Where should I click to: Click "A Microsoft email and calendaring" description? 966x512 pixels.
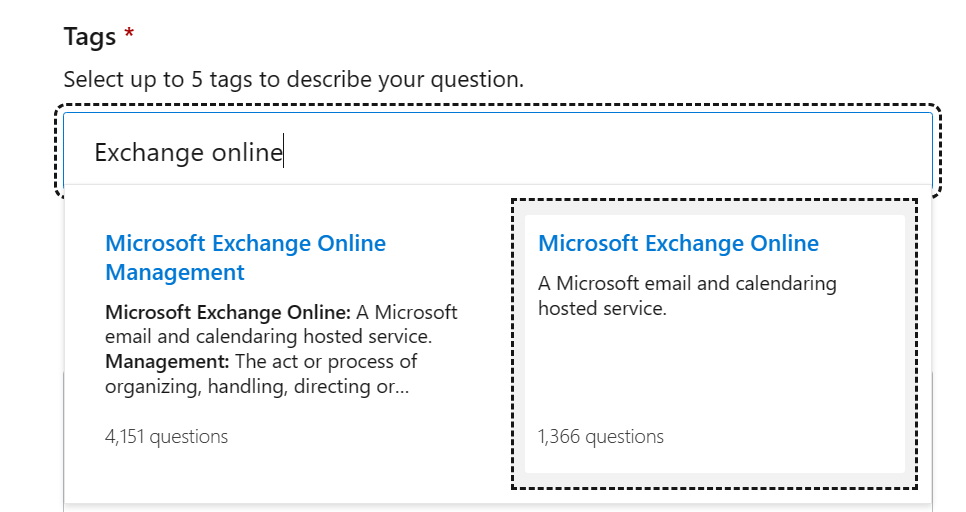click(x=686, y=283)
